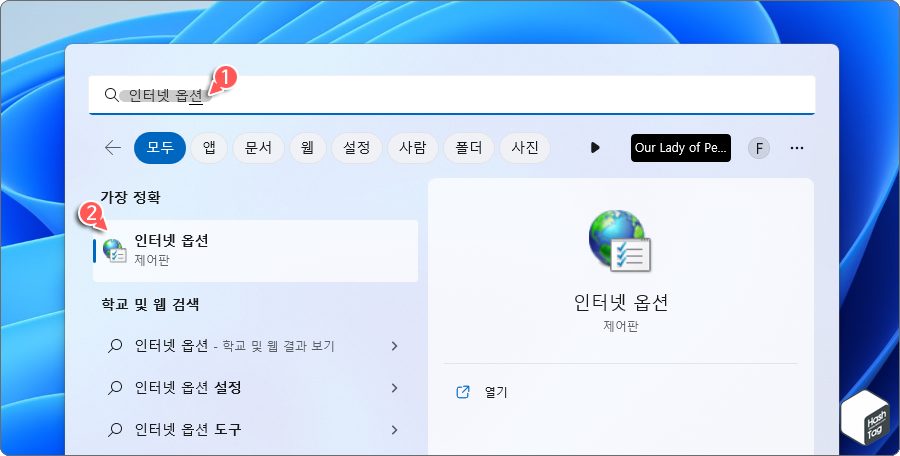
Task: Click inside the 인터넷 옵션 search input field
Action: click(x=452, y=95)
